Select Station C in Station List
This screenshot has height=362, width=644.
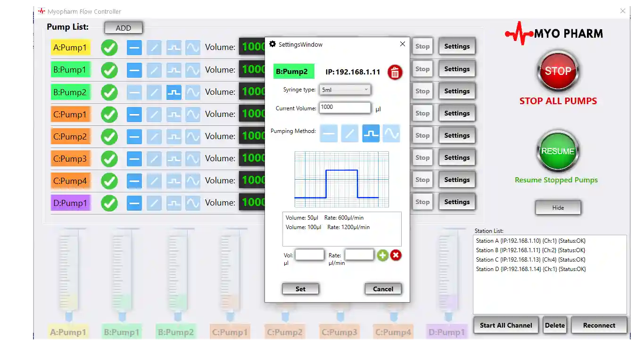(x=530, y=260)
